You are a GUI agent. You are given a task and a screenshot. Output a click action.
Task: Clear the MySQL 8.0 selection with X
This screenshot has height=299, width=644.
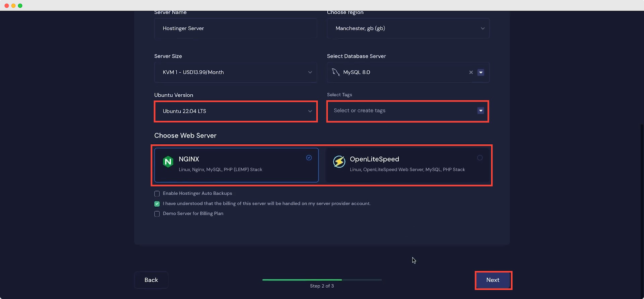pyautogui.click(x=471, y=73)
